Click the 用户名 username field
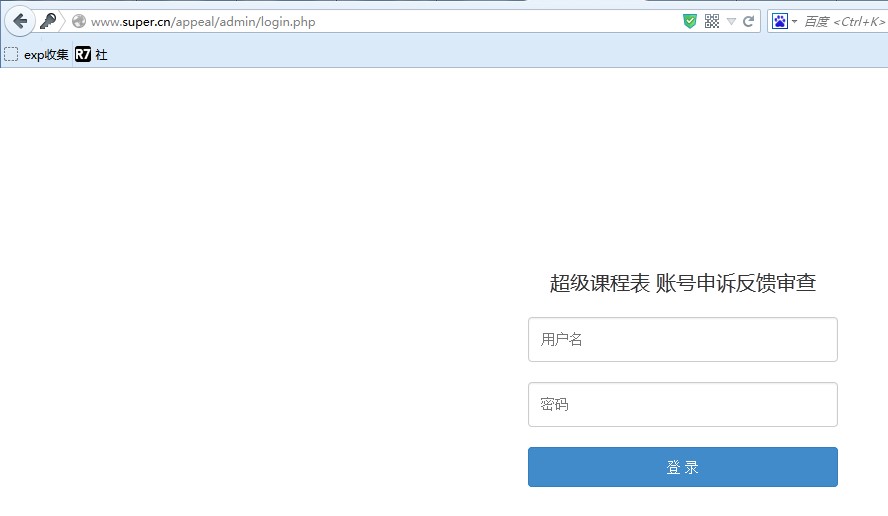This screenshot has width=888, height=516. pyautogui.click(x=682, y=339)
